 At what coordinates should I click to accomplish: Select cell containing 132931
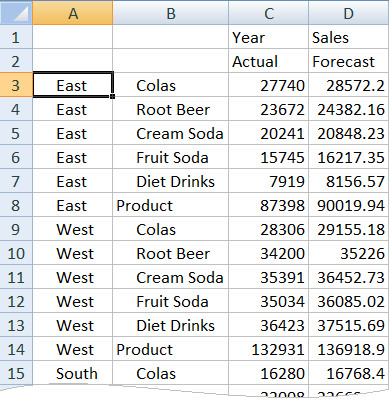pos(269,349)
